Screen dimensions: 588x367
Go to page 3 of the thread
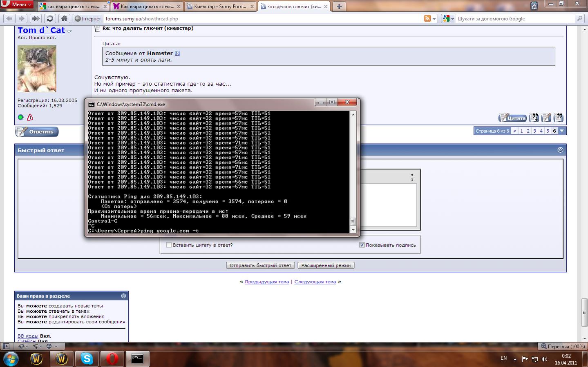(534, 131)
